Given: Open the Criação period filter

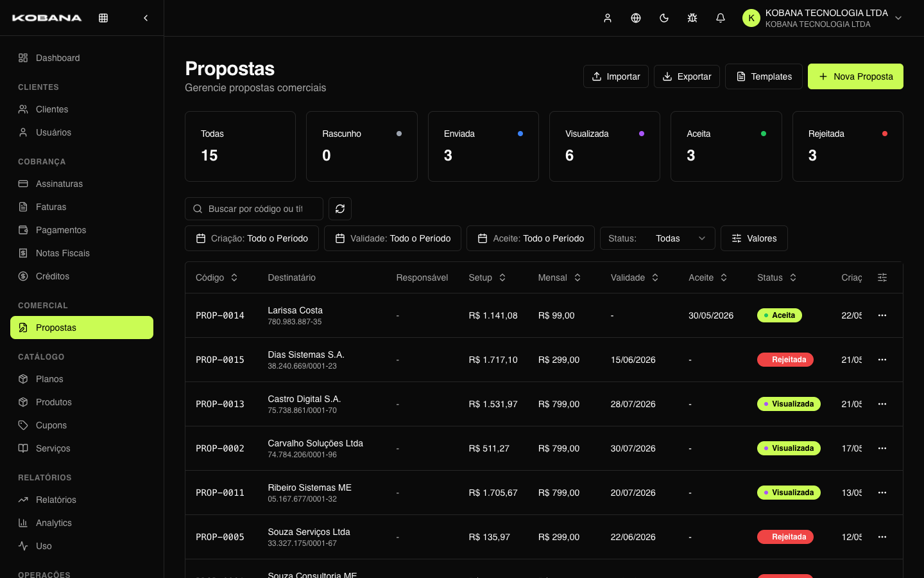Looking at the screenshot, I should (x=252, y=238).
